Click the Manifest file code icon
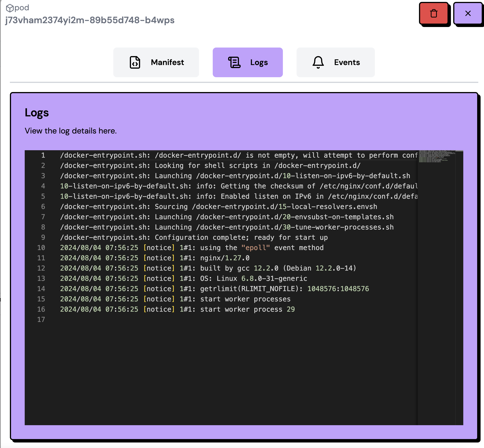This screenshot has height=448, width=484. point(135,62)
